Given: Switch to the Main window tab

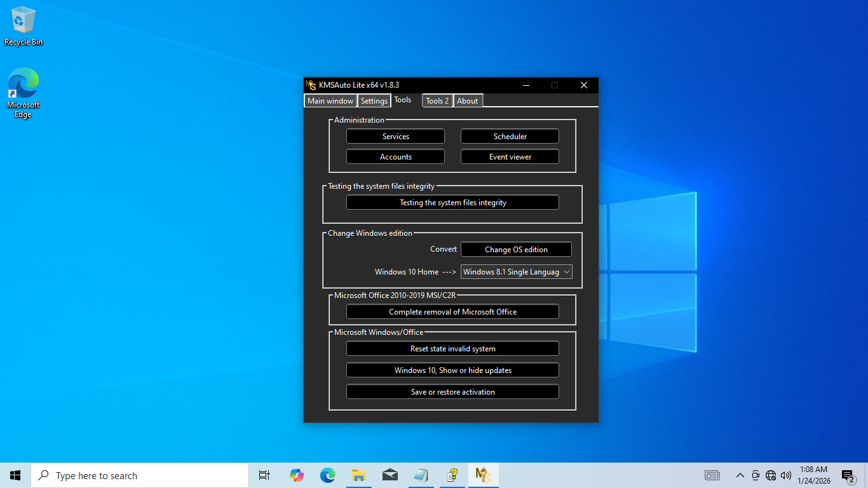Looking at the screenshot, I should 330,101.
